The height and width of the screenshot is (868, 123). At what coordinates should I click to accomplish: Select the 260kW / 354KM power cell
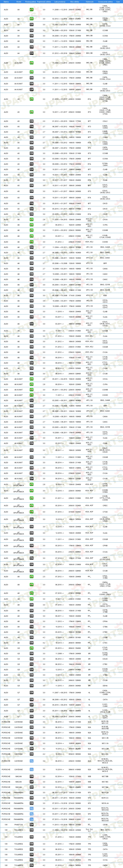pos(75,648)
